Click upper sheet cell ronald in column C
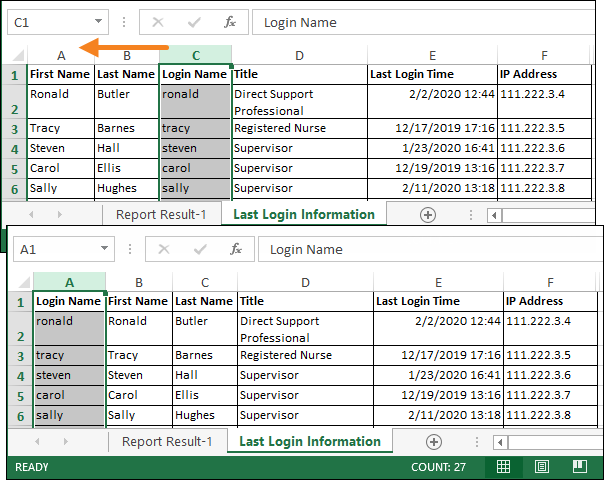 (195, 102)
